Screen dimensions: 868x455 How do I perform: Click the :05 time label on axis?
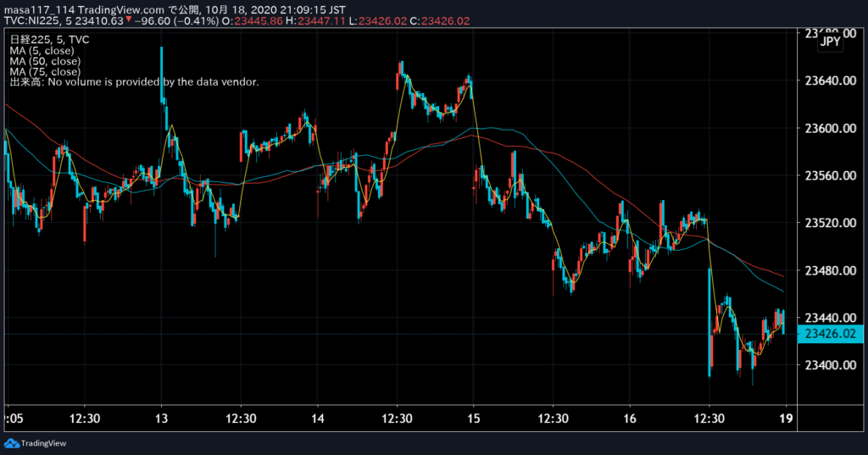click(14, 419)
